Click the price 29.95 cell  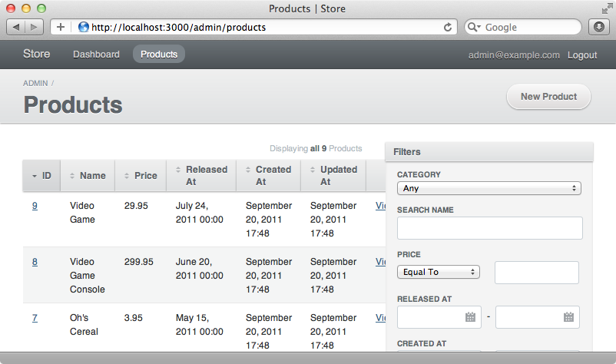136,206
